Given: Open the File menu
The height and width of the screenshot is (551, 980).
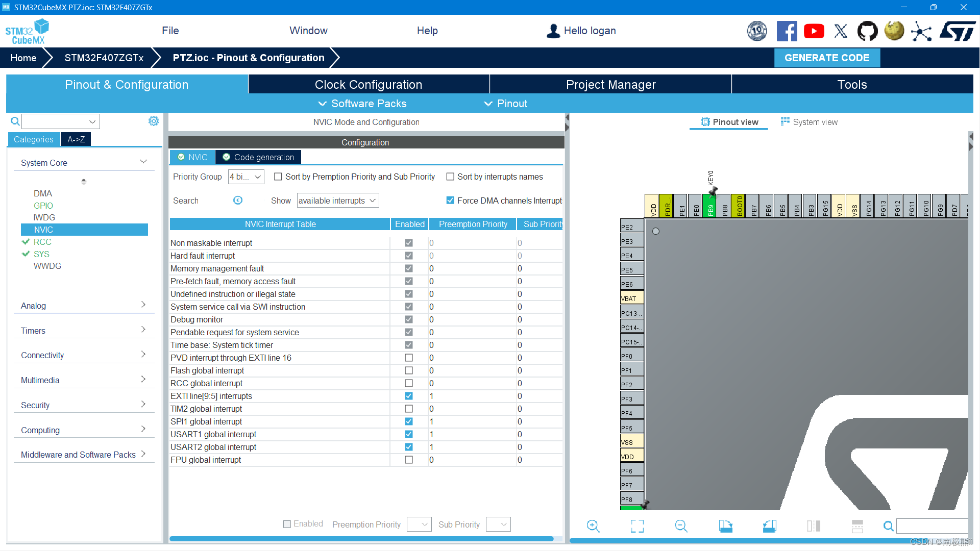Looking at the screenshot, I should click(x=170, y=31).
